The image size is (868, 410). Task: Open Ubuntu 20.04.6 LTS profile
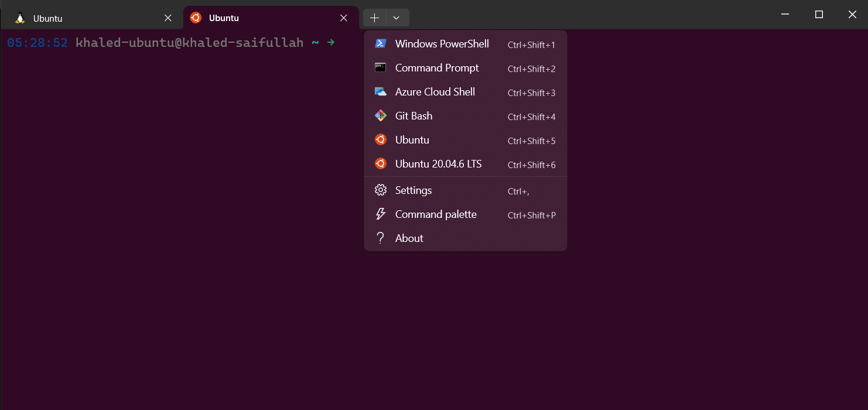[466, 164]
